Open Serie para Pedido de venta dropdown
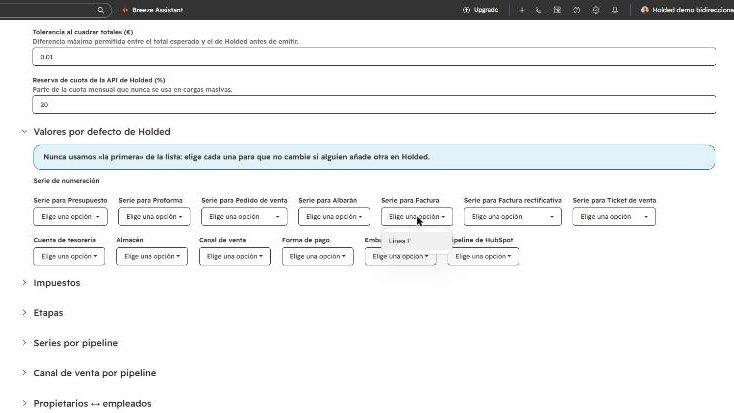734x413 pixels. pyautogui.click(x=244, y=217)
